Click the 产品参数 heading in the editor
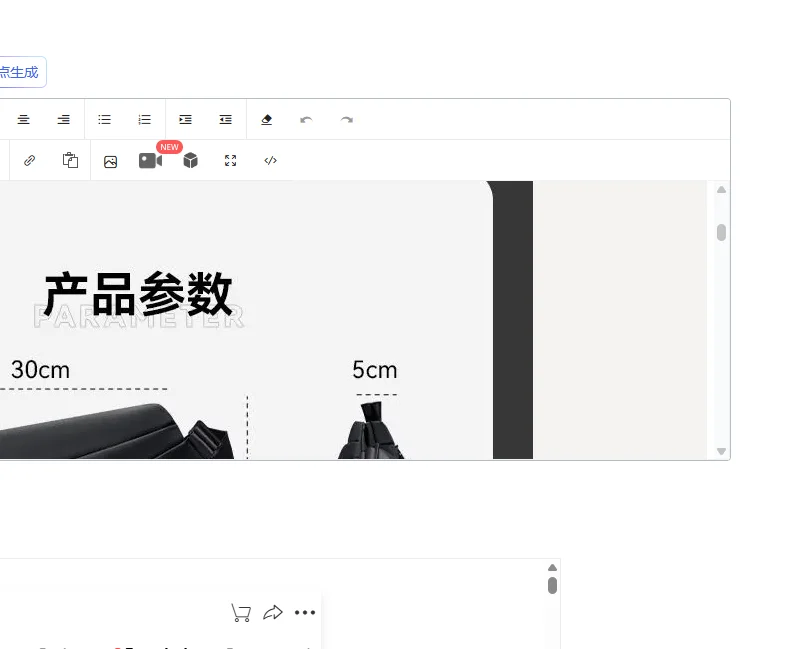 [x=139, y=294]
